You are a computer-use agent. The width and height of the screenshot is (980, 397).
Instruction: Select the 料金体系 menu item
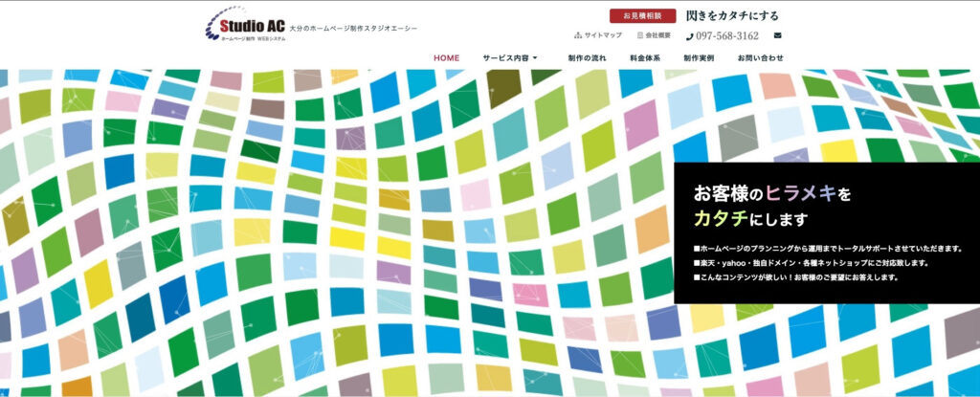coord(644,58)
